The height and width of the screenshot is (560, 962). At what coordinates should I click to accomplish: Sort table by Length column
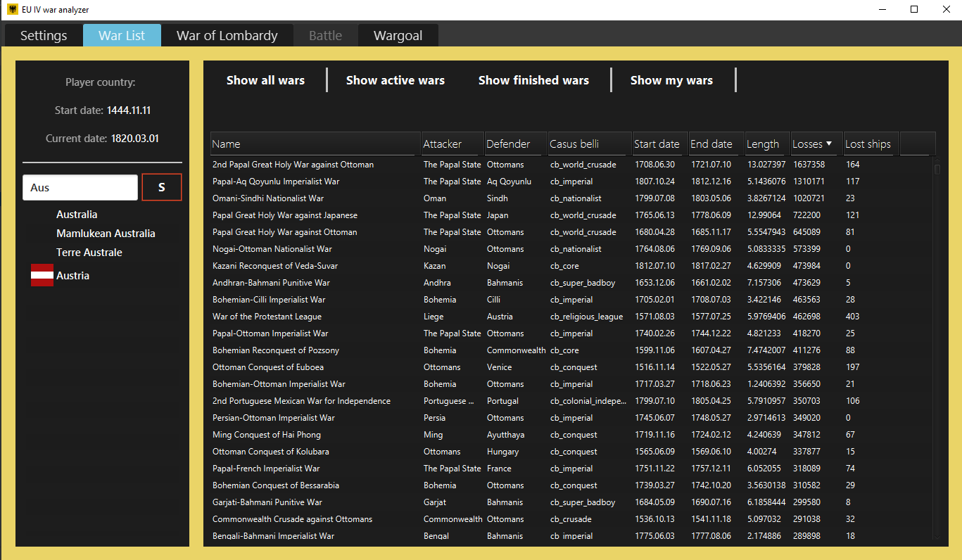point(767,144)
